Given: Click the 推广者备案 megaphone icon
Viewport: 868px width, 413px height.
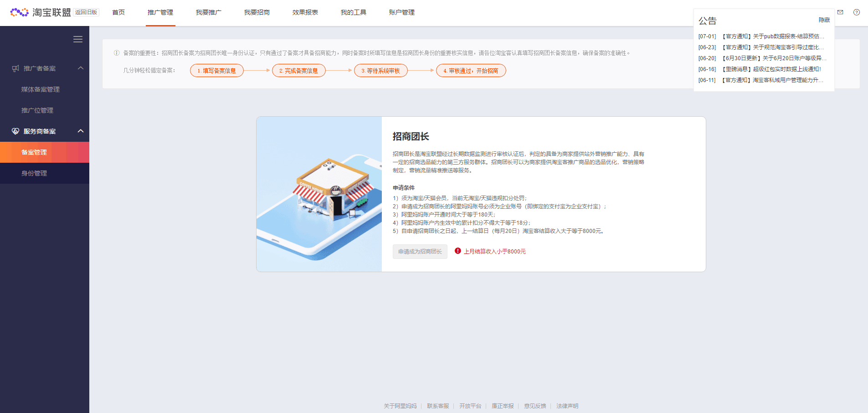Looking at the screenshot, I should [x=15, y=68].
